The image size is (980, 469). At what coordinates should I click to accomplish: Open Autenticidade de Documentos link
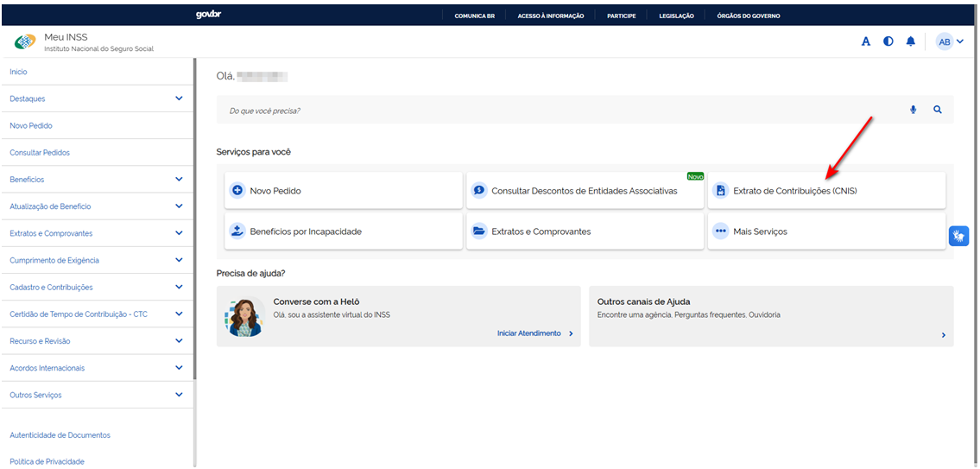[60, 434]
